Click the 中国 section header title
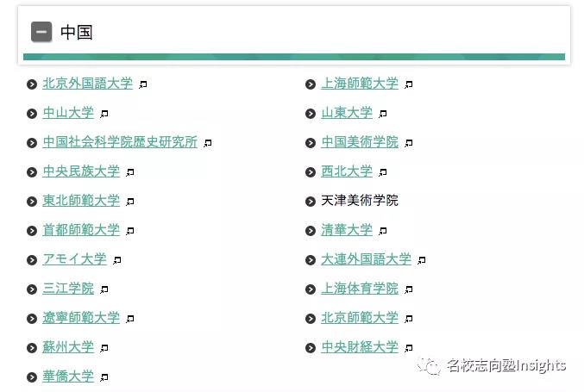This screenshot has width=584, height=392. click(77, 32)
